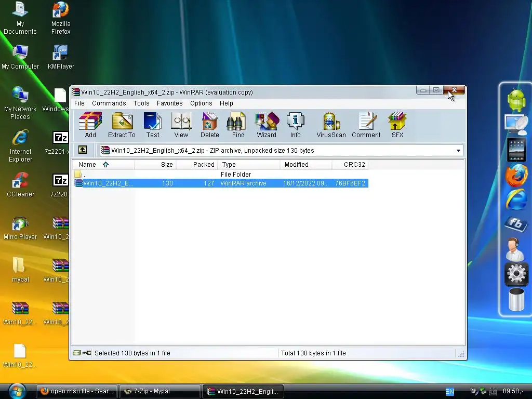Click the Delete toolbar icon
Image resolution: width=532 pixels, height=399 pixels.
click(x=210, y=125)
